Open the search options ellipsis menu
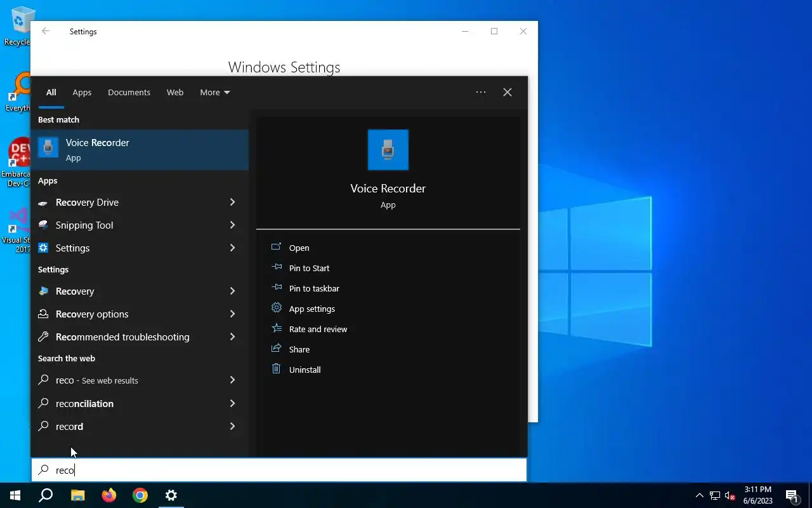This screenshot has height=508, width=812. click(x=481, y=92)
